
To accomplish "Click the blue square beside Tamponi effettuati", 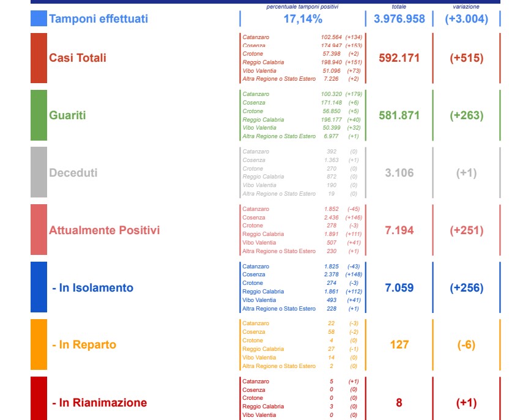I will coord(38,18).
